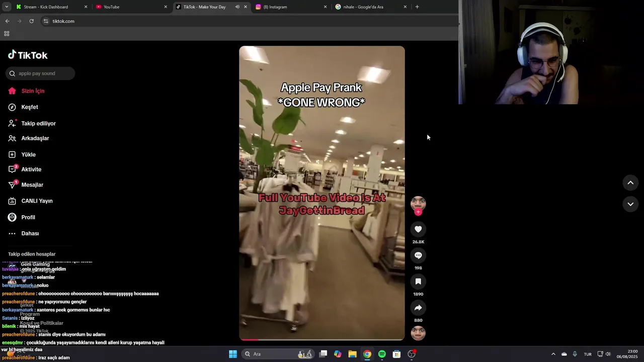Open the creator's profile avatar
This screenshot has height=362, width=644.
418,203
